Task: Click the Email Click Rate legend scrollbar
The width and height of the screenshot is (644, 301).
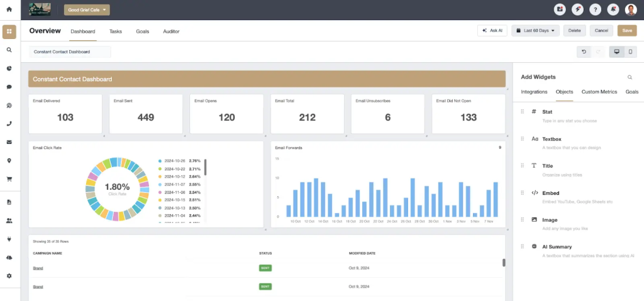Action: (x=206, y=168)
